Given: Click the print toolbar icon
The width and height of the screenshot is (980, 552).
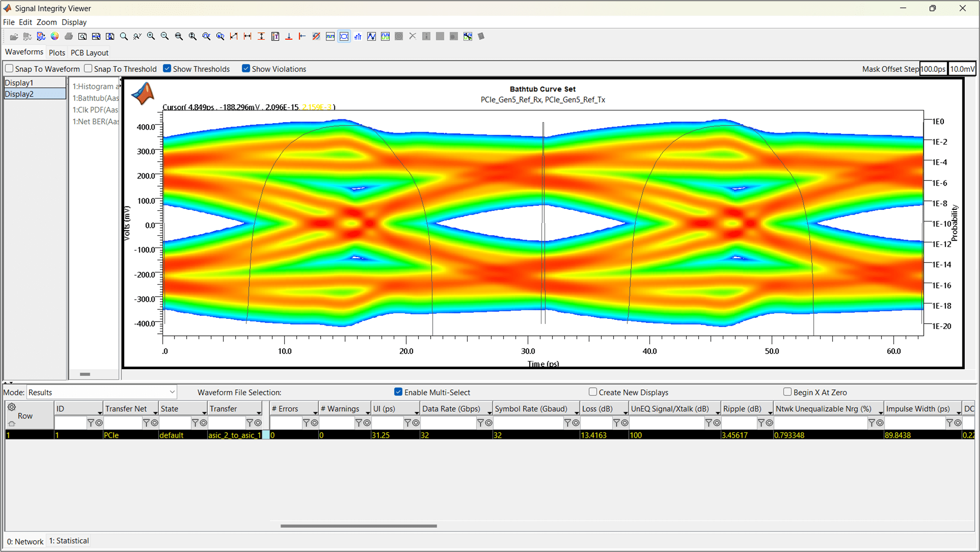Looking at the screenshot, I should click(68, 37).
